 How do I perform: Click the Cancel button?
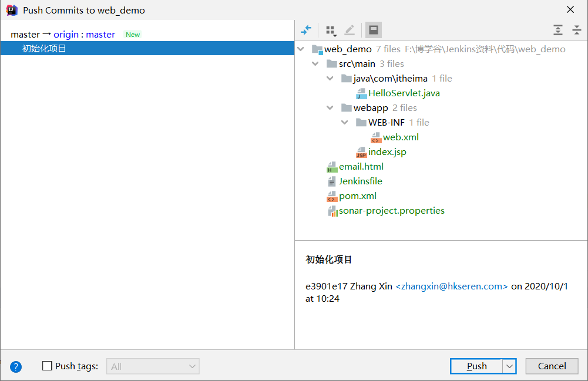[x=552, y=366]
